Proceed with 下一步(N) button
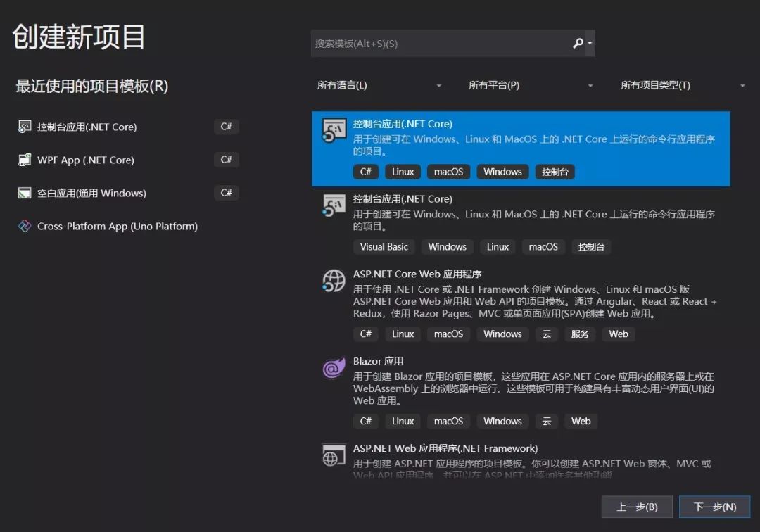Image resolution: width=760 pixels, height=532 pixels. point(715,507)
